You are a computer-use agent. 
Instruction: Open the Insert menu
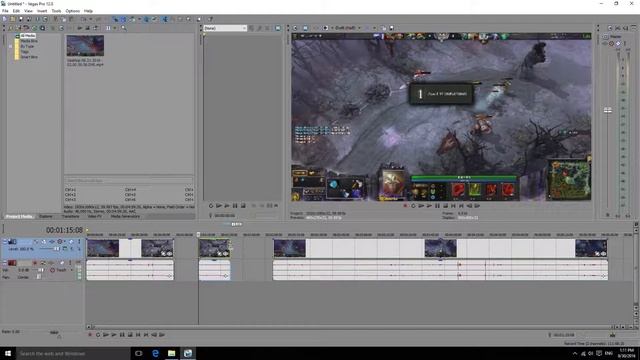[42, 11]
